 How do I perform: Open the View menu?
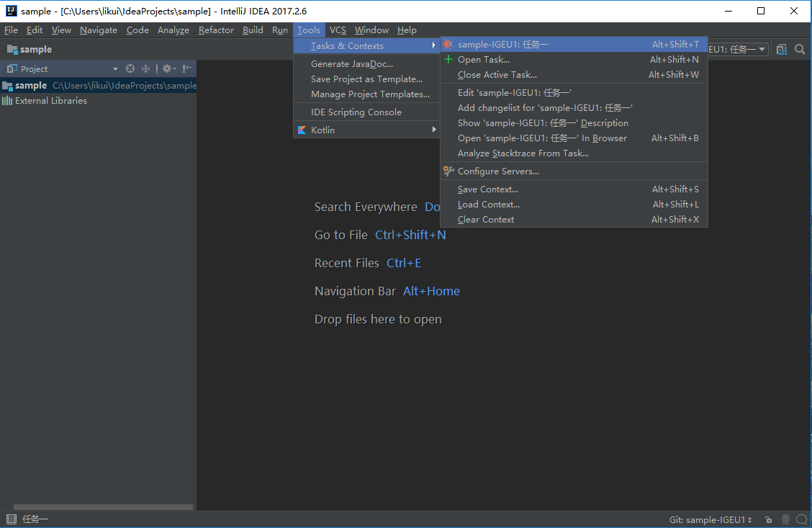pyautogui.click(x=61, y=30)
